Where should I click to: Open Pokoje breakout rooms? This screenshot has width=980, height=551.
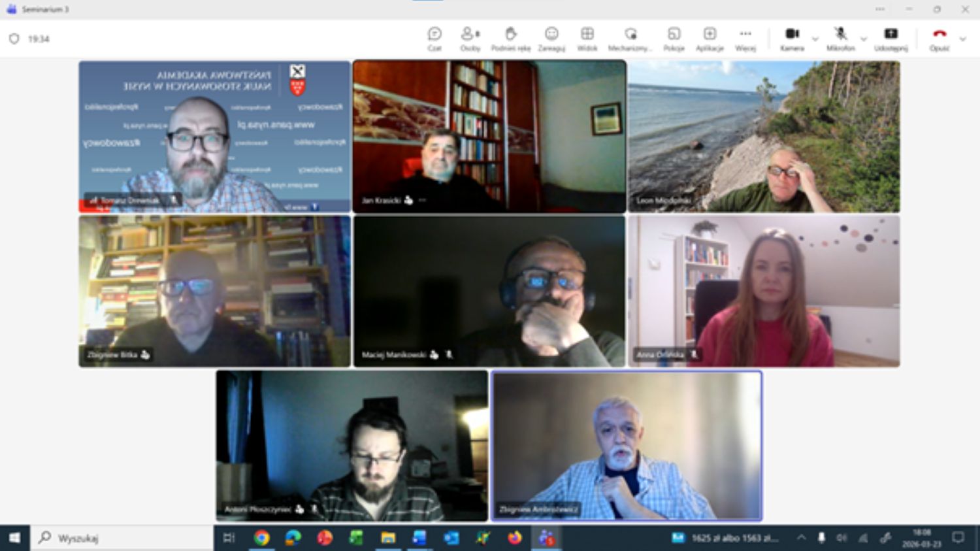pos(674,39)
